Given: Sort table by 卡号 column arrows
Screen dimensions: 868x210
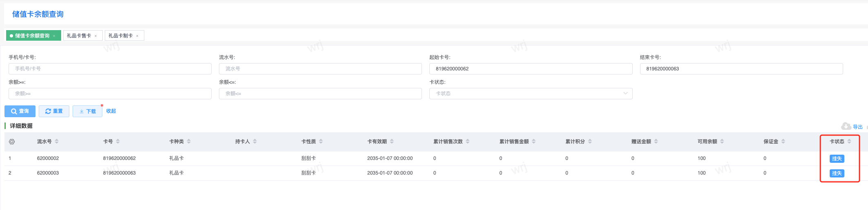Looking at the screenshot, I should 118,142.
